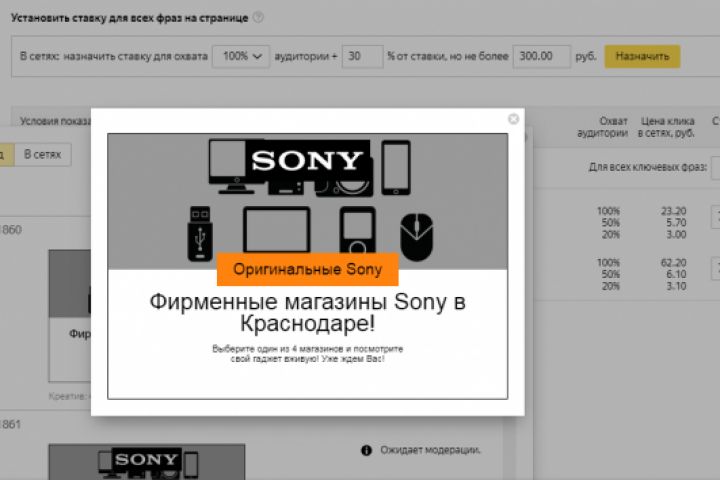Click the Ожидает модерации status text

click(x=430, y=450)
